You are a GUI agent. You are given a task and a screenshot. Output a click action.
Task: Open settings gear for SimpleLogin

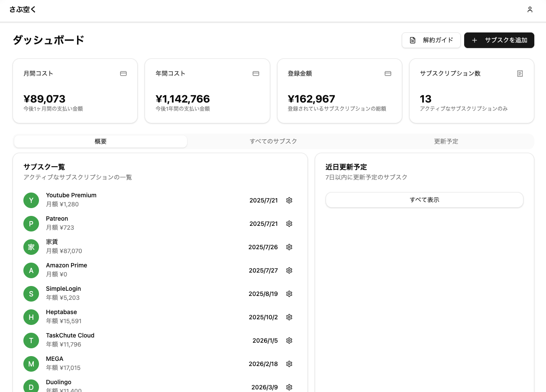pyautogui.click(x=289, y=294)
